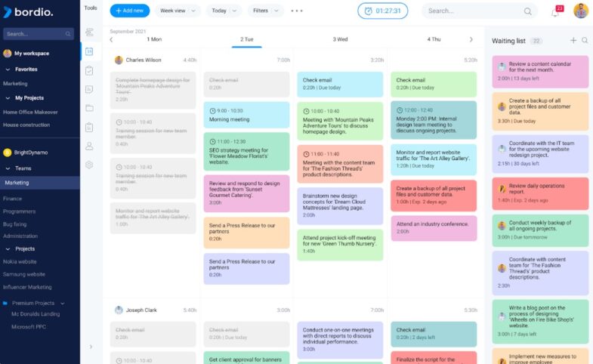593x364 pixels.
Task: Collapse the Teams section in sidebar
Action: pyautogui.click(x=8, y=168)
